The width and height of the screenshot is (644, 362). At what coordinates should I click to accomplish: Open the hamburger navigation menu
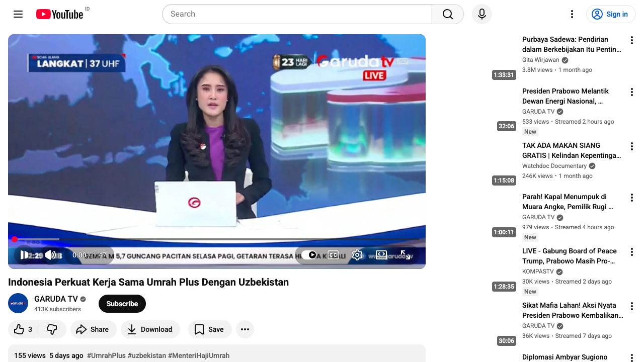18,14
